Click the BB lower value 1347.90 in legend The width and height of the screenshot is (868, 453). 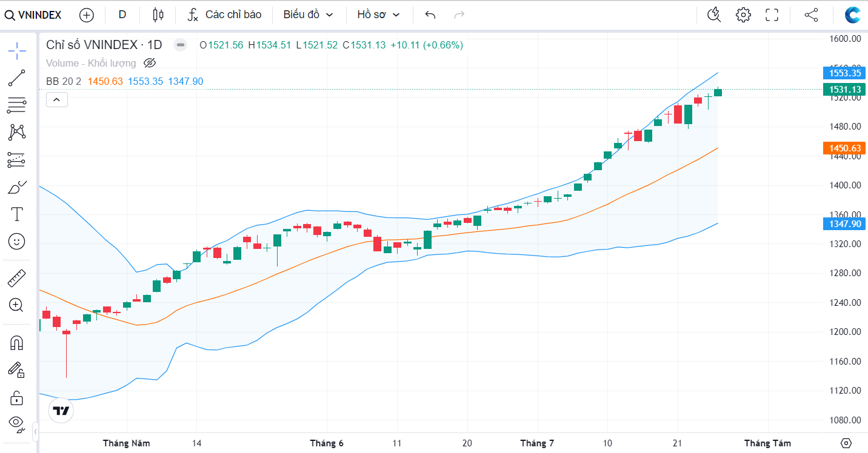pyautogui.click(x=185, y=81)
